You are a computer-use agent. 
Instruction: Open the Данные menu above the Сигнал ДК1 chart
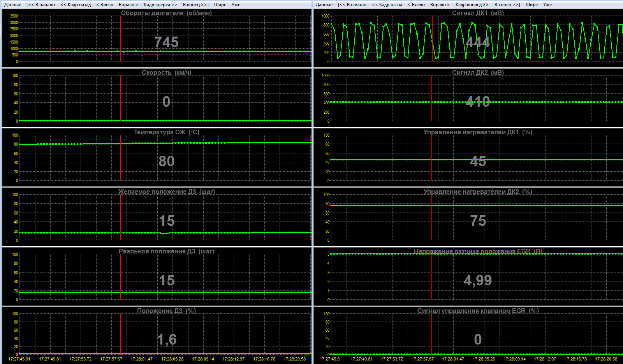click(324, 5)
